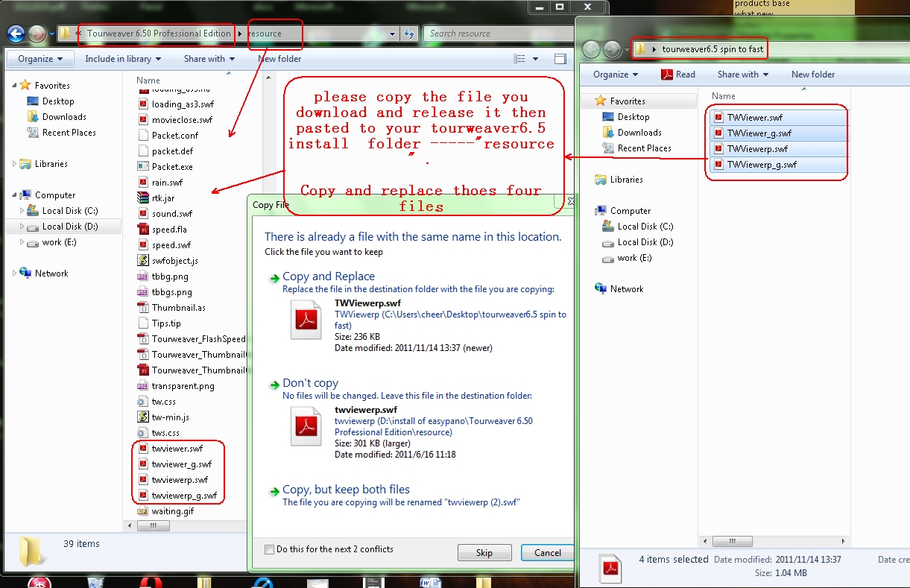Expand Local Disk (C:) node in left window
Screen dimensions: 910x588
coord(22,211)
